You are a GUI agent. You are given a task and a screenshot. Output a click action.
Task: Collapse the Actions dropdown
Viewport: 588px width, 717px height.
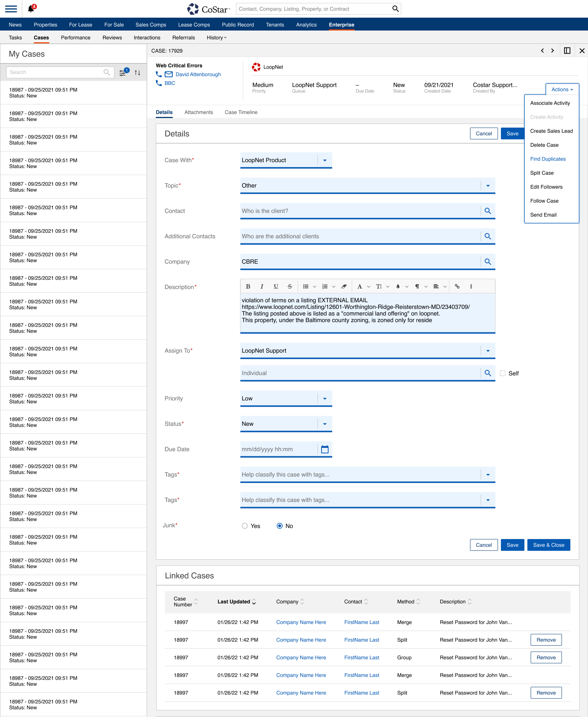[562, 89]
